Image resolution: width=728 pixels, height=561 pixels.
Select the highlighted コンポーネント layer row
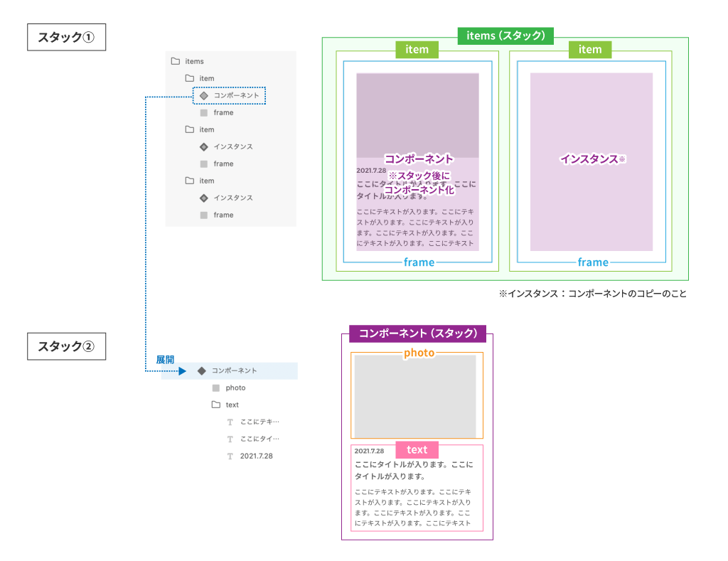(230, 371)
